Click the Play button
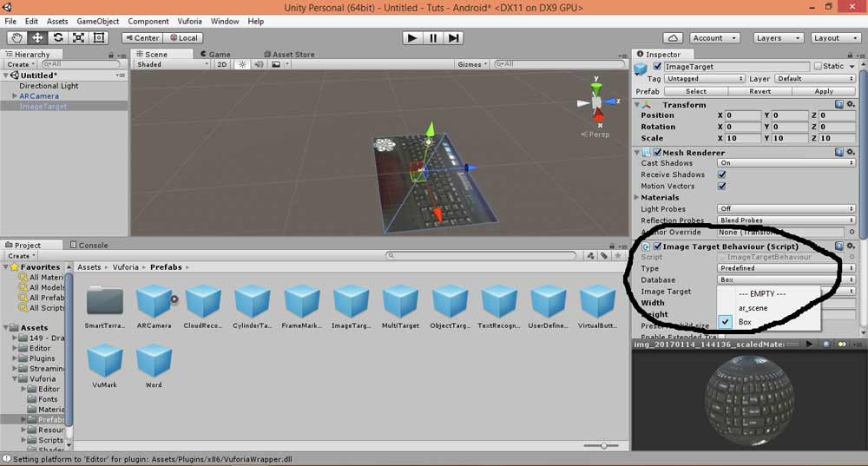This screenshot has height=466, width=868. click(x=411, y=37)
